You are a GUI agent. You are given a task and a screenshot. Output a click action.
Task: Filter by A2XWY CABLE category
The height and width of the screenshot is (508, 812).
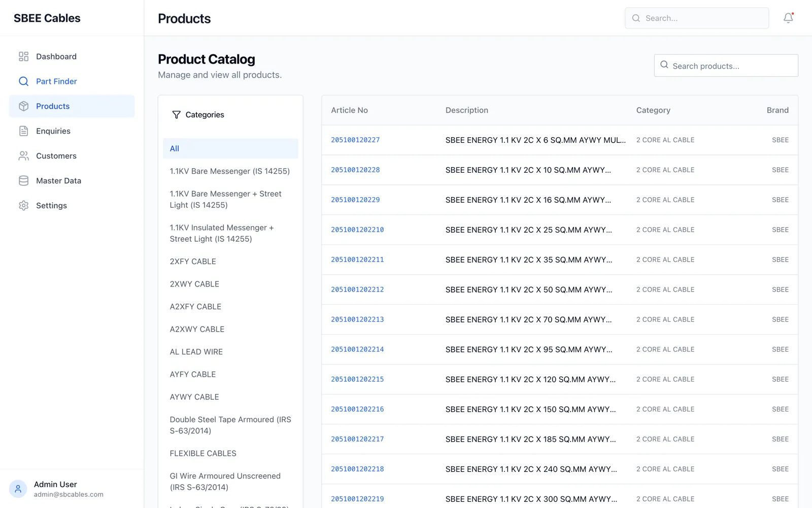click(230, 329)
